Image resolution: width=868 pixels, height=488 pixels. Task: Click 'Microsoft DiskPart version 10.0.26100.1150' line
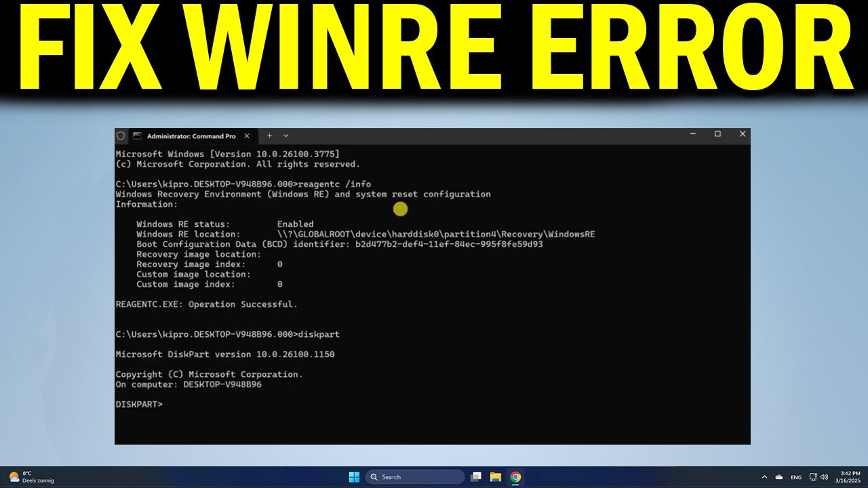pyautogui.click(x=225, y=354)
